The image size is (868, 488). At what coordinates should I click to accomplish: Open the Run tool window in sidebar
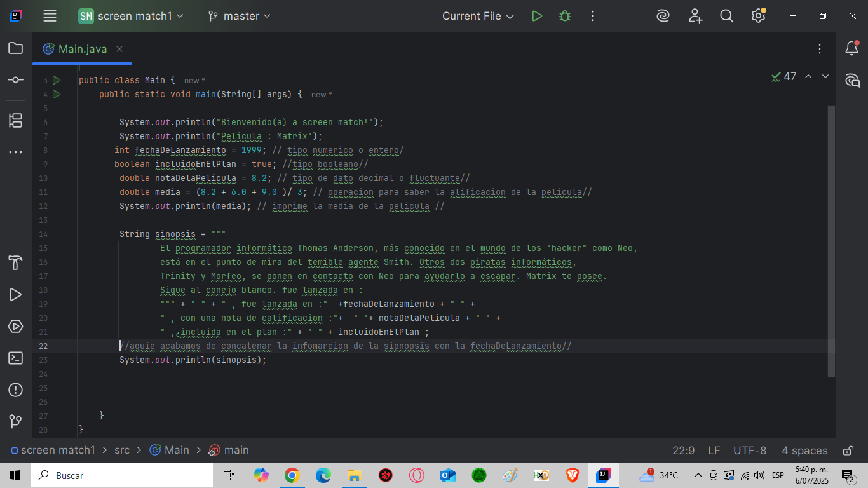(x=16, y=294)
